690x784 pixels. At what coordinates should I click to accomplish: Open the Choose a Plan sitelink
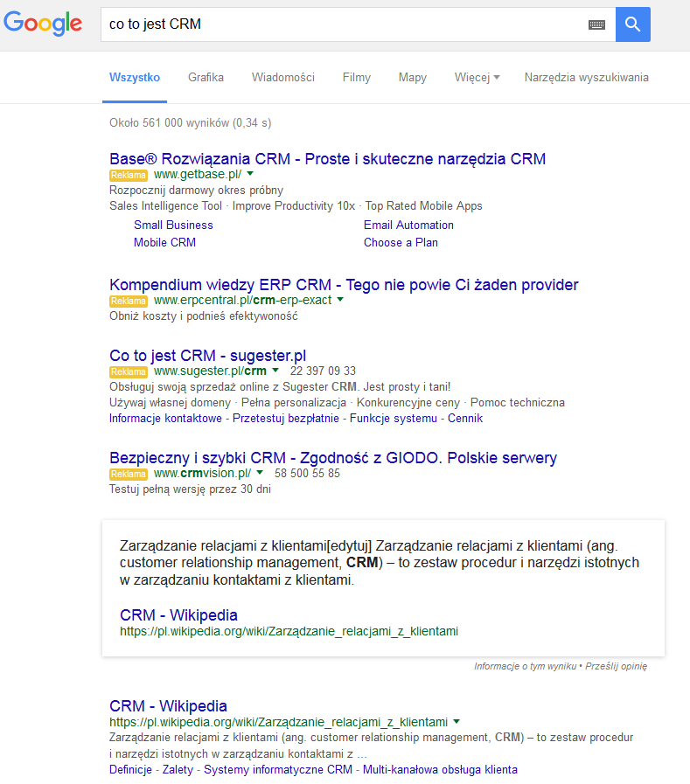pos(401,242)
